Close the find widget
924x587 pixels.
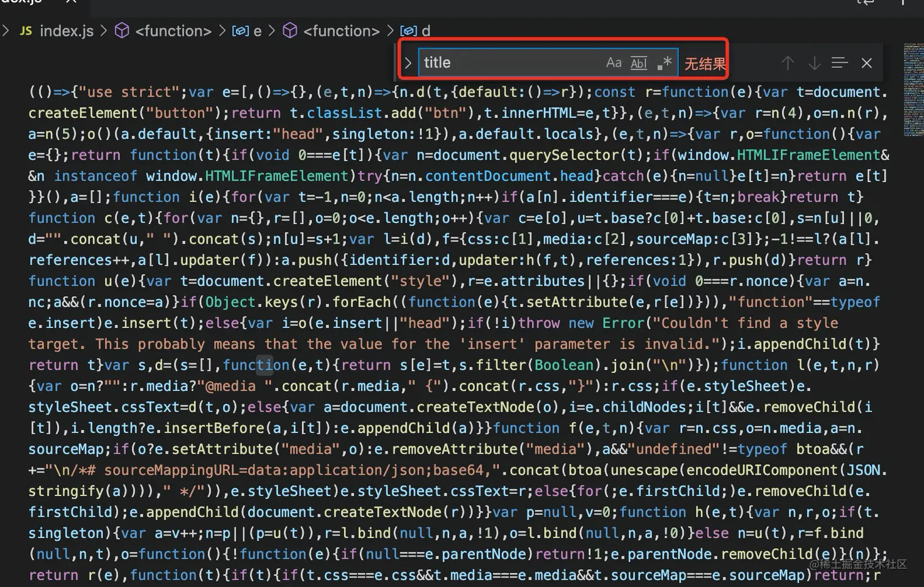click(x=867, y=63)
